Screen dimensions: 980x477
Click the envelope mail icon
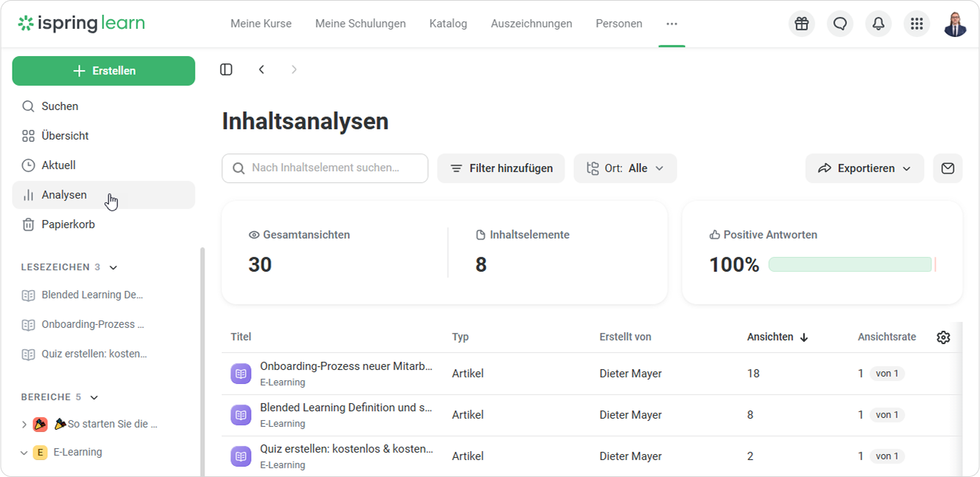point(948,168)
